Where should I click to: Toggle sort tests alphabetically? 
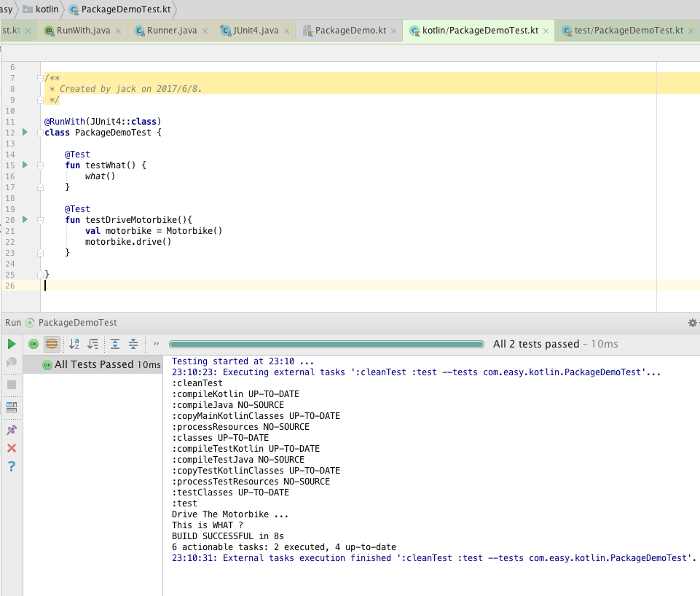tap(74, 344)
